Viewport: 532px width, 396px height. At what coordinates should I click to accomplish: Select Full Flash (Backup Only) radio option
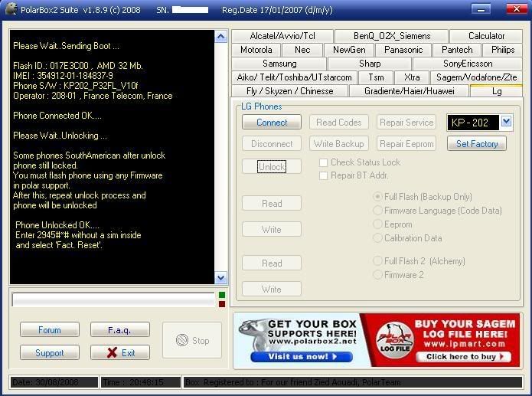[377, 197]
